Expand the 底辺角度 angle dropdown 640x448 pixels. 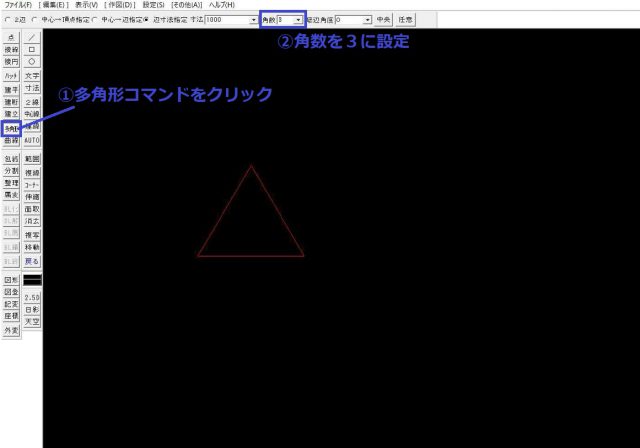pyautogui.click(x=368, y=19)
